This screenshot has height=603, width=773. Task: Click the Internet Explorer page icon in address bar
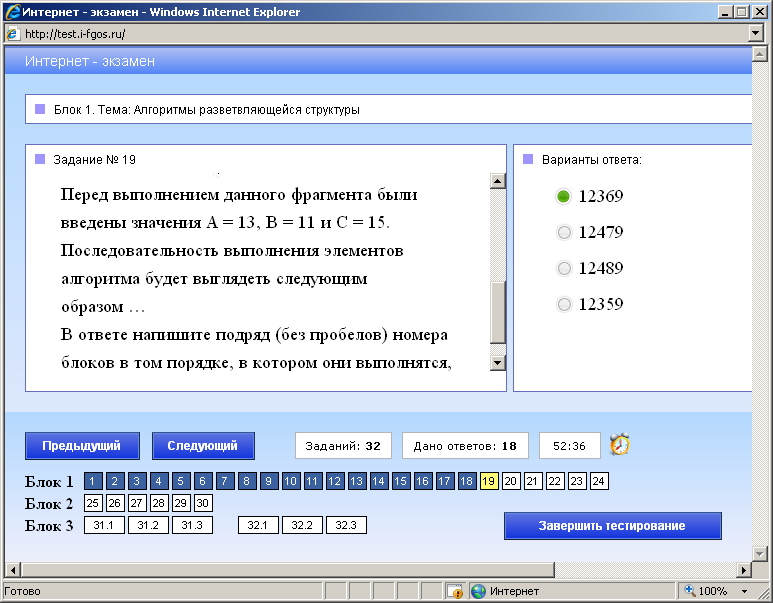coord(12,34)
